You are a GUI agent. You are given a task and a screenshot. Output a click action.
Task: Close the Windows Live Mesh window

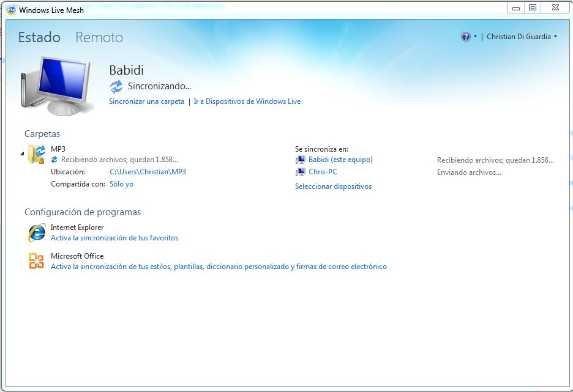click(x=555, y=8)
